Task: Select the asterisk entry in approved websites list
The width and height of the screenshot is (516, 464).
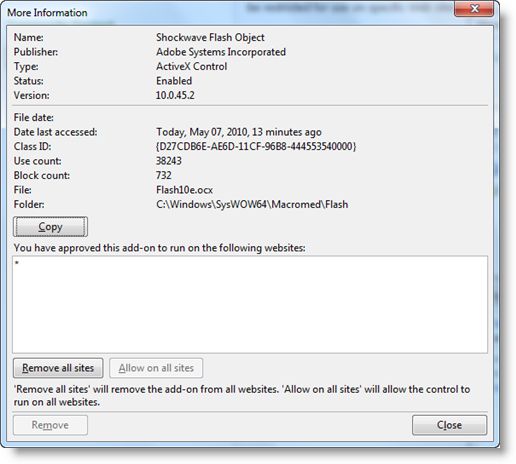Action: [x=17, y=263]
